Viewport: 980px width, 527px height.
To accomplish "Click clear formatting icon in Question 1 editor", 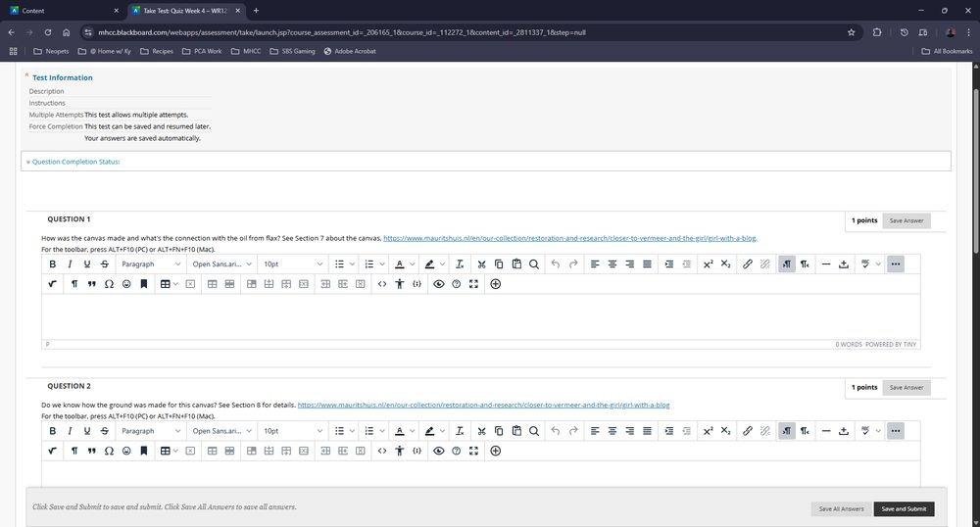I will tap(460, 264).
